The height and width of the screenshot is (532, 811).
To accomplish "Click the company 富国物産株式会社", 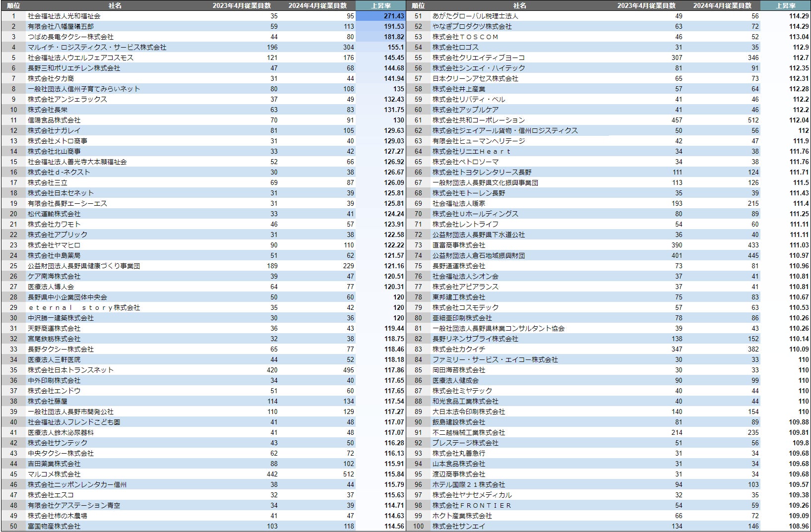I will click(54, 526).
